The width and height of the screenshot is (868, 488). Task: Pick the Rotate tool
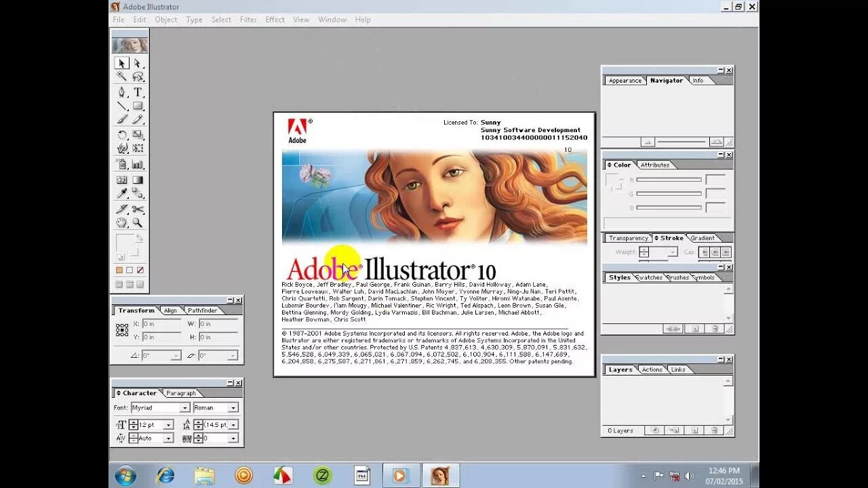(x=122, y=135)
